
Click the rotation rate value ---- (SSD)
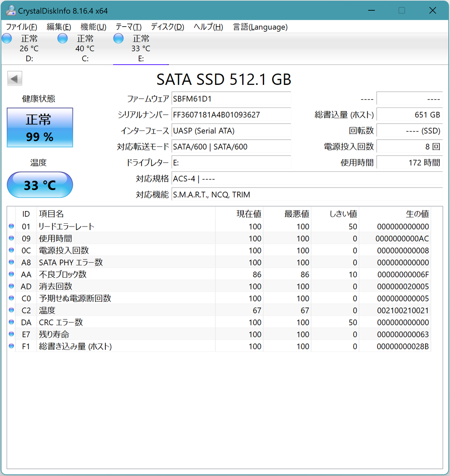tap(410, 131)
